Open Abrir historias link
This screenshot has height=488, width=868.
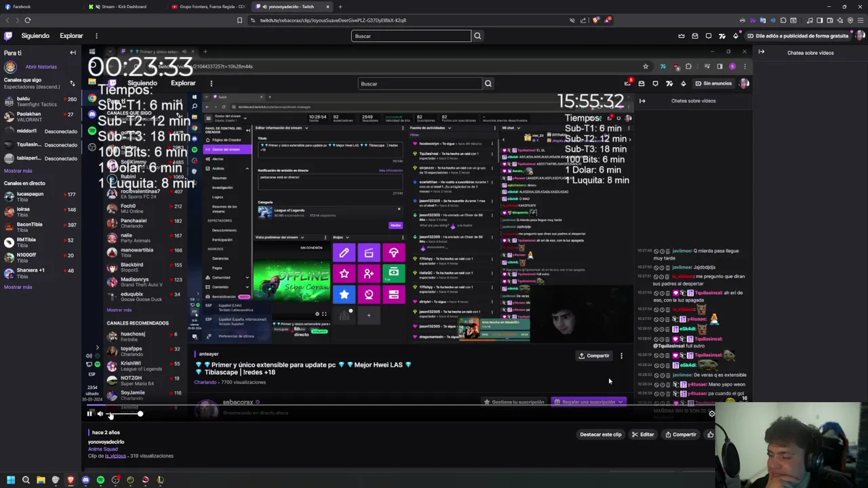(x=41, y=67)
